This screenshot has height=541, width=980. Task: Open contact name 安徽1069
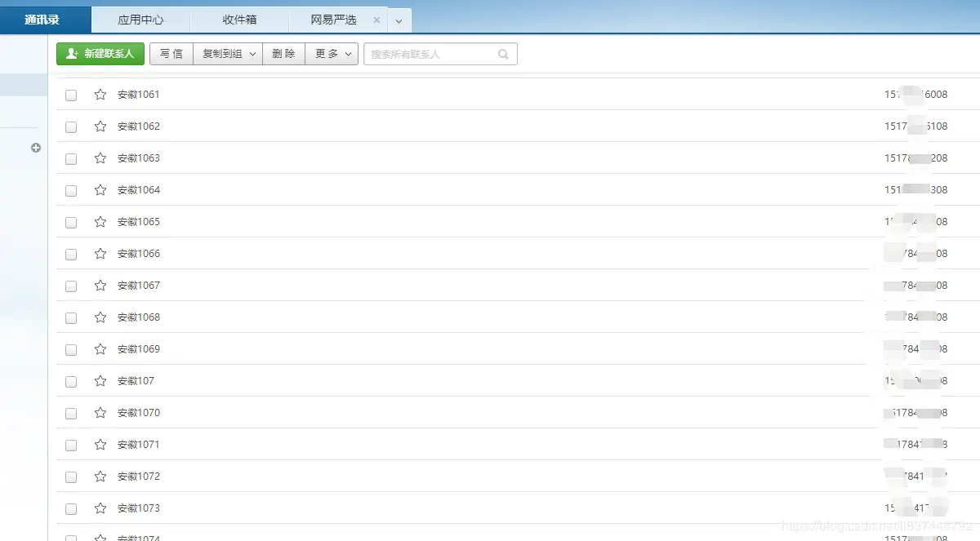139,349
